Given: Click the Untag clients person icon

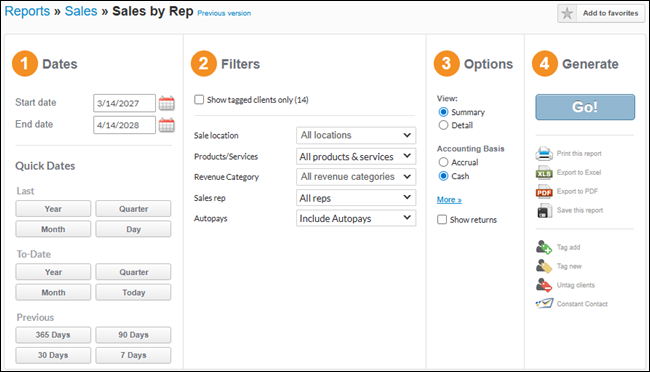Looking at the screenshot, I should (x=544, y=285).
